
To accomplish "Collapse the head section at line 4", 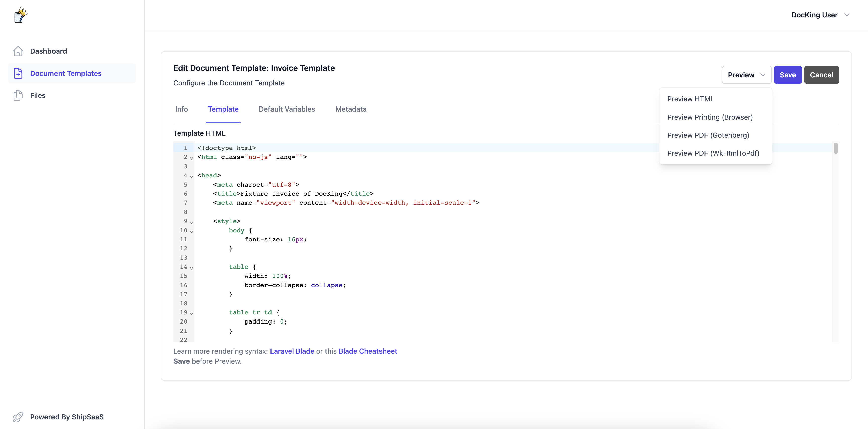I will coord(191,176).
